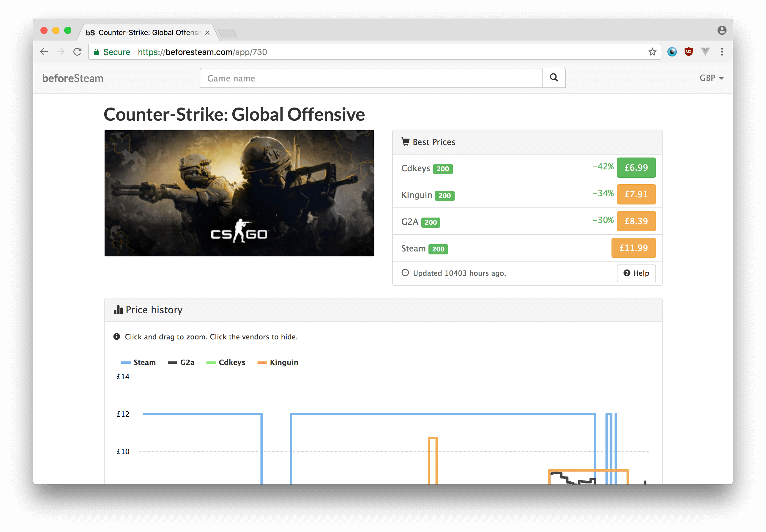Click the grey V extension icon
This screenshot has width=766, height=532.
click(x=705, y=51)
